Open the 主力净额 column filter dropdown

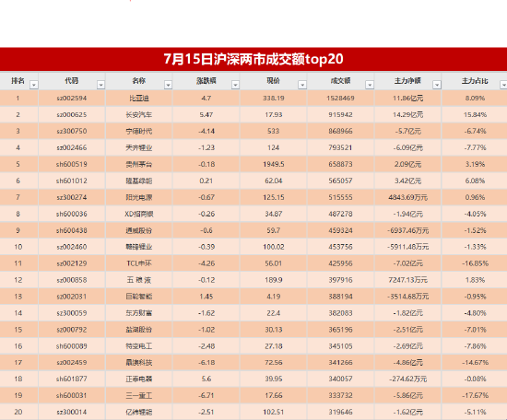(437, 85)
